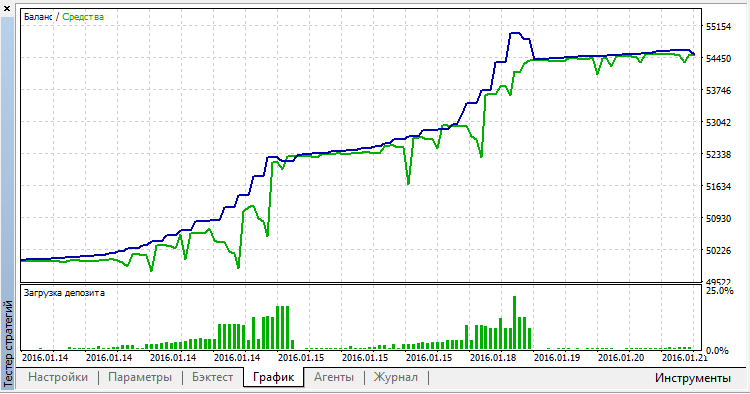Click the 54450 axis value
Image resolution: width=750 pixels, height=394 pixels.
(x=718, y=59)
